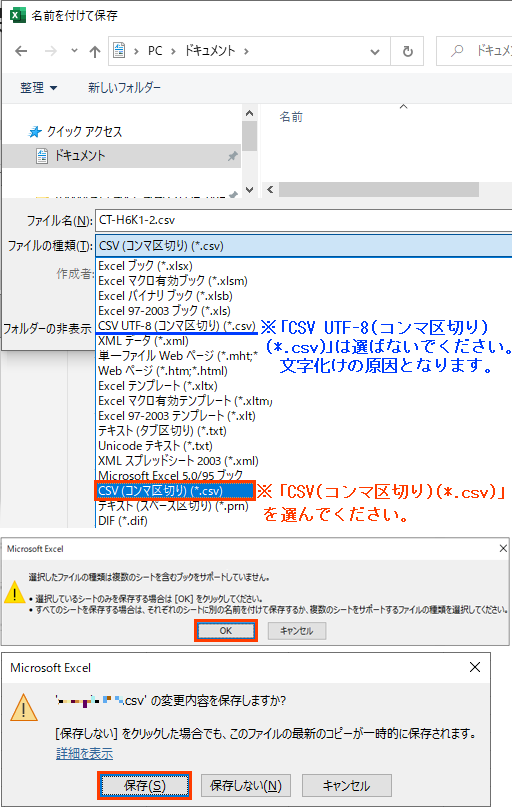This screenshot has height=808, width=512.
Task: Open the 整理 menu
Action: (x=39, y=88)
